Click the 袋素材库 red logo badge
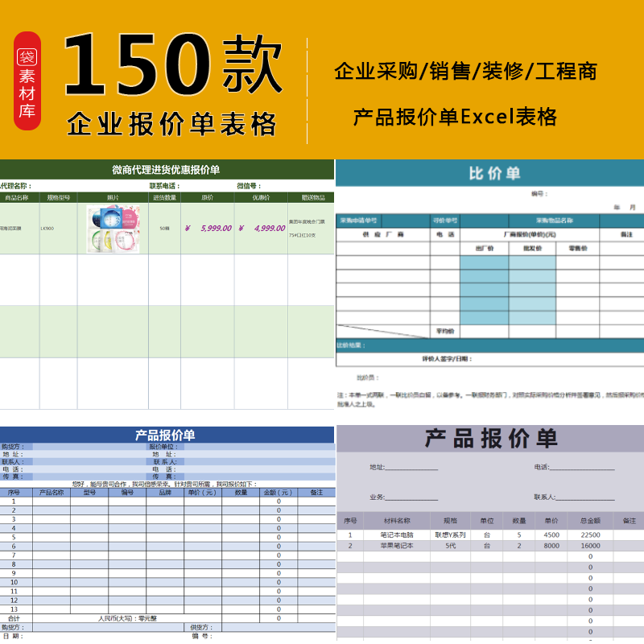The image size is (644, 644). 27,79
